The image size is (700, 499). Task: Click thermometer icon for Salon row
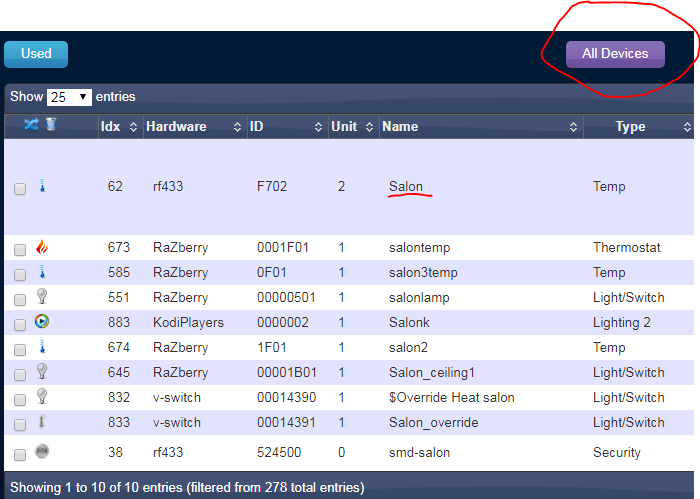tap(42, 186)
